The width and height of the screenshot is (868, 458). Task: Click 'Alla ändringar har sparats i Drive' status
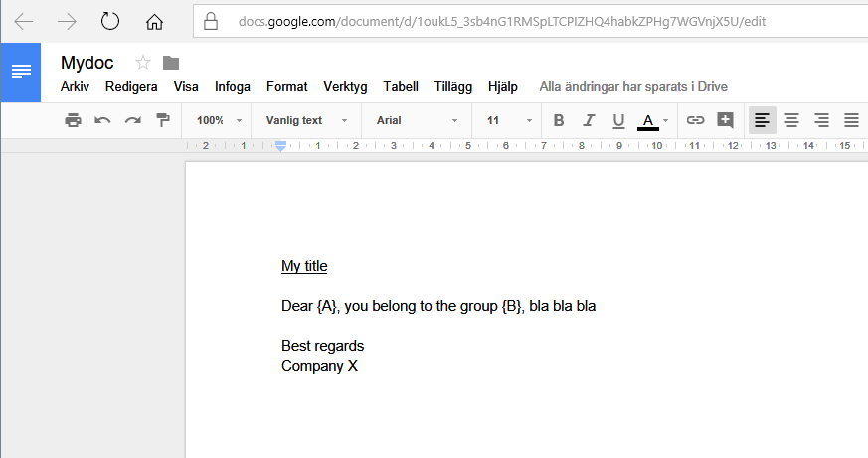click(633, 86)
